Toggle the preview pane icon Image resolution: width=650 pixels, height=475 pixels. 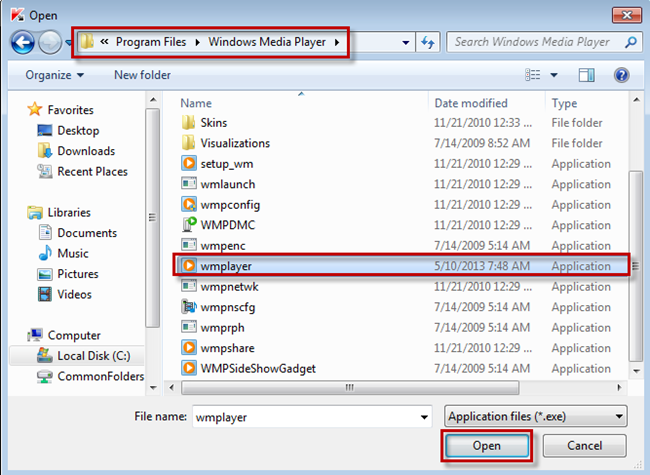click(x=586, y=75)
